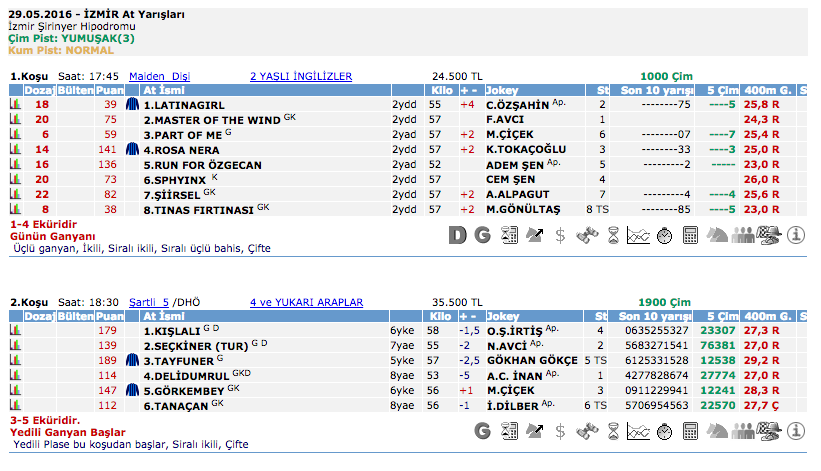Click the stopwatch icon in race 1
Image resolution: width=821 pixels, height=471 pixels.
click(x=664, y=236)
